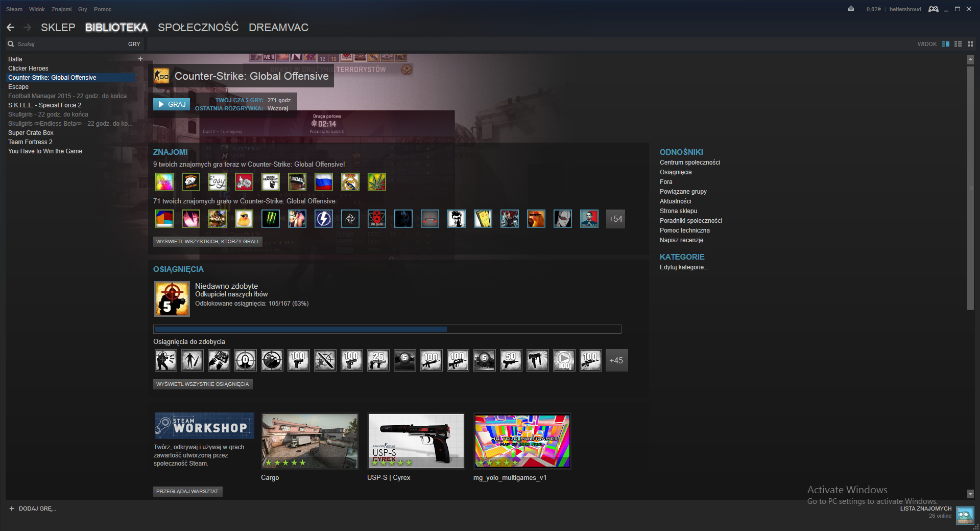
Task: Open the Poradniki społeczności link
Action: pos(690,221)
